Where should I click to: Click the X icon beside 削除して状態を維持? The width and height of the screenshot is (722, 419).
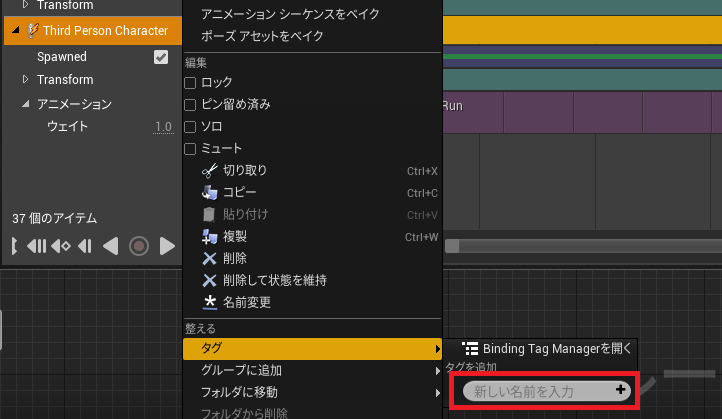(x=210, y=280)
